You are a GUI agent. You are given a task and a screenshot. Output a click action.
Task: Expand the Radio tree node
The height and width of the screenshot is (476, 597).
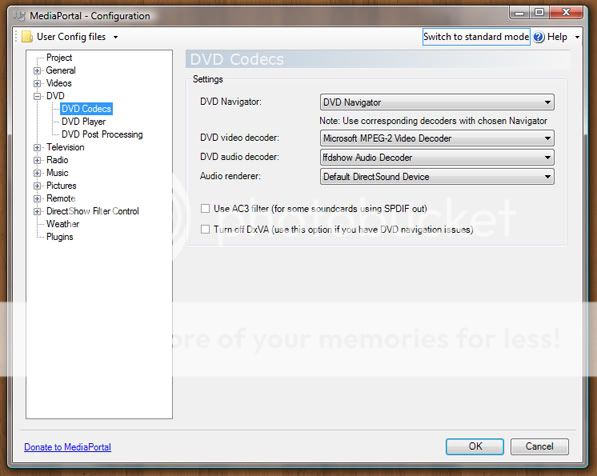[37, 160]
